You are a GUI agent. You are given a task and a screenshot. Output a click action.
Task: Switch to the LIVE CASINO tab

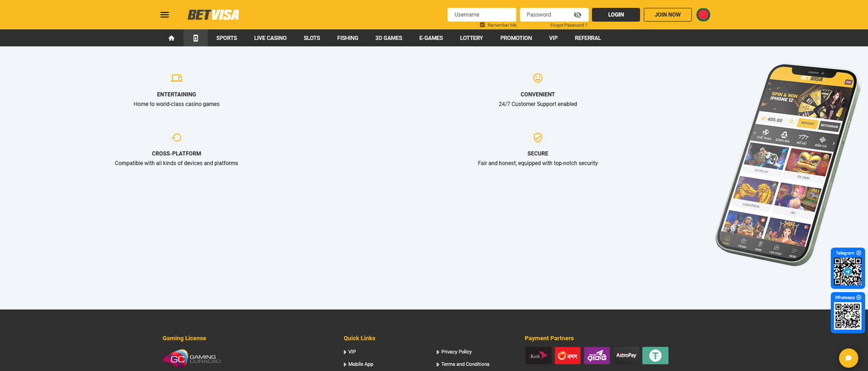pyautogui.click(x=270, y=38)
